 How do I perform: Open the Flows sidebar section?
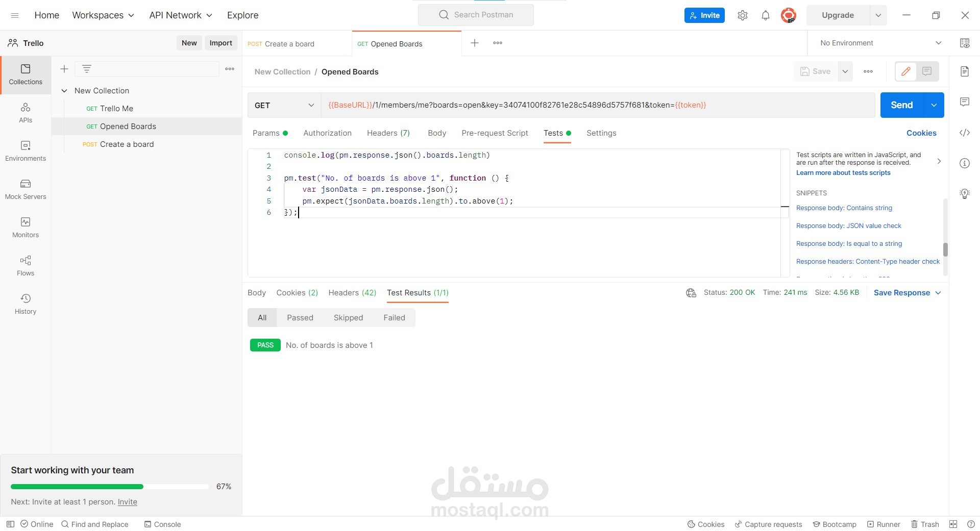pos(26,266)
